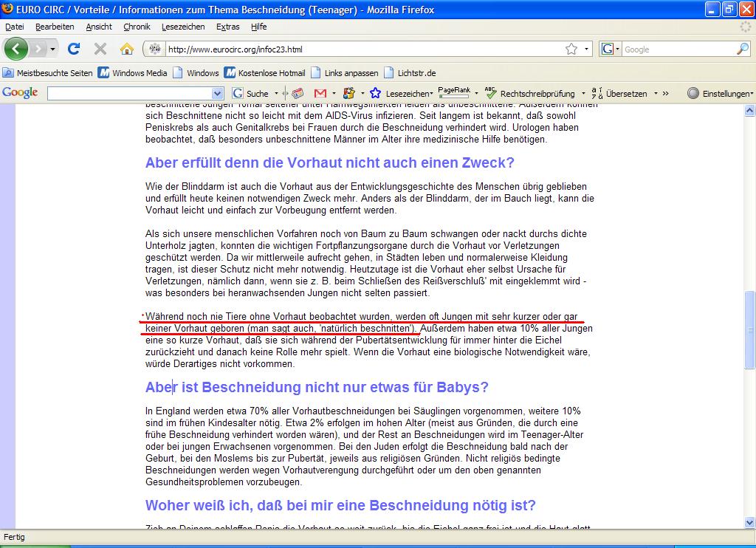Click the scrollbar down arrow
Screen dimensions: 756x548
tap(749, 522)
